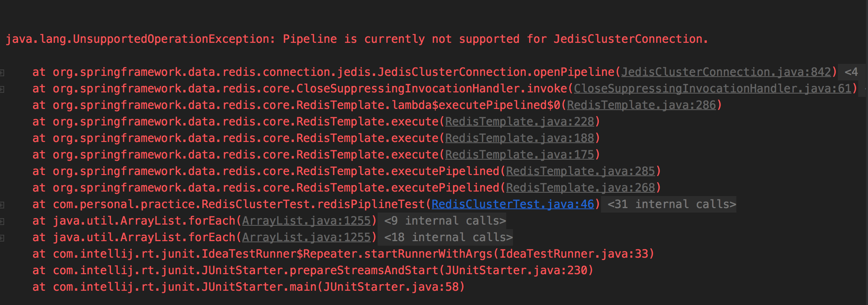The height and width of the screenshot is (305, 868).
Task: Unfold the <4 collapsed region on openPipeline line
Action: pyautogui.click(x=851, y=72)
